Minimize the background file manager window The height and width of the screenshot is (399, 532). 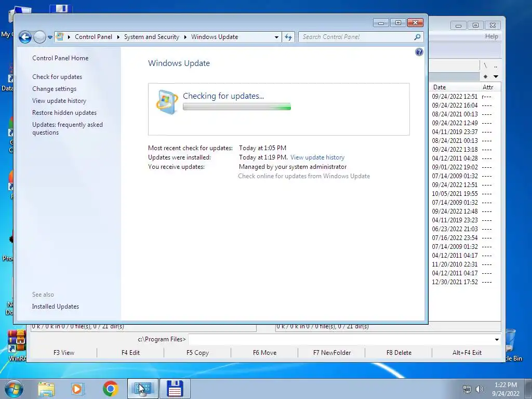(458, 25)
